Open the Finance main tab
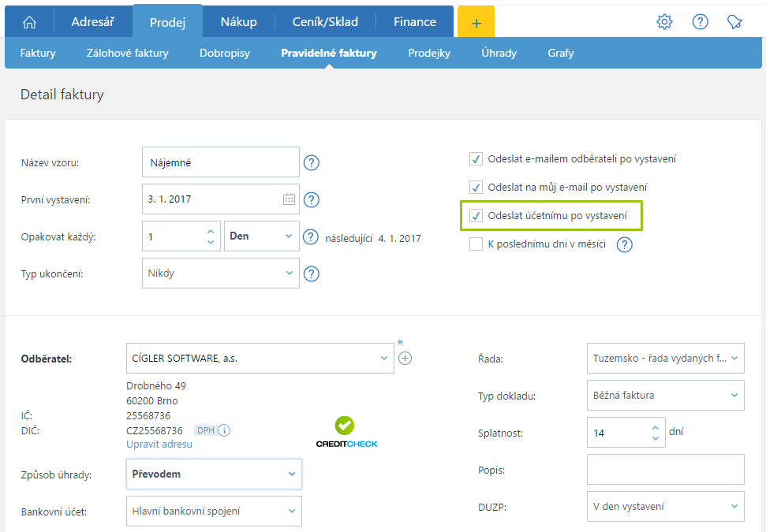The width and height of the screenshot is (766, 532). (415, 22)
